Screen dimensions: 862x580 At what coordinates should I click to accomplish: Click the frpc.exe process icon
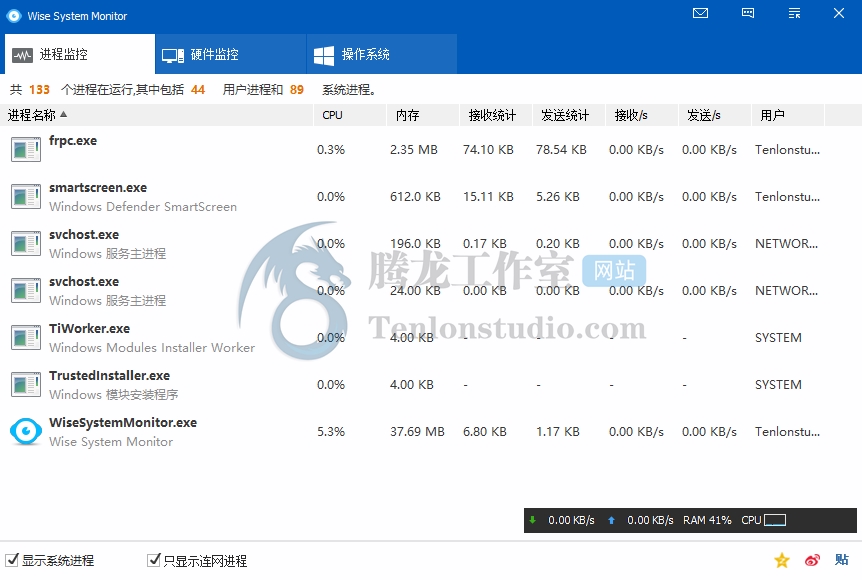point(26,150)
